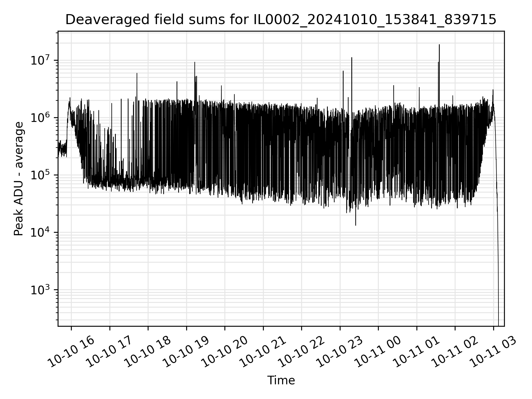Click the x-axis label 'Time'
This screenshot has width=532, height=399.
281,380
